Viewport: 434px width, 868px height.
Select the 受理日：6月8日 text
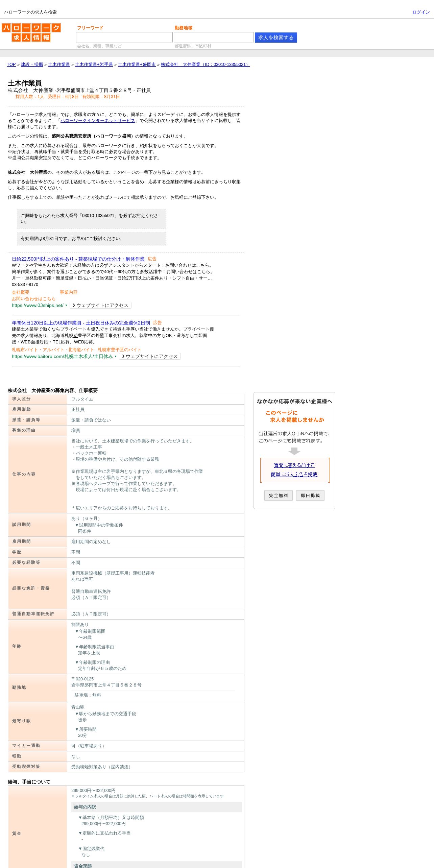tap(63, 97)
